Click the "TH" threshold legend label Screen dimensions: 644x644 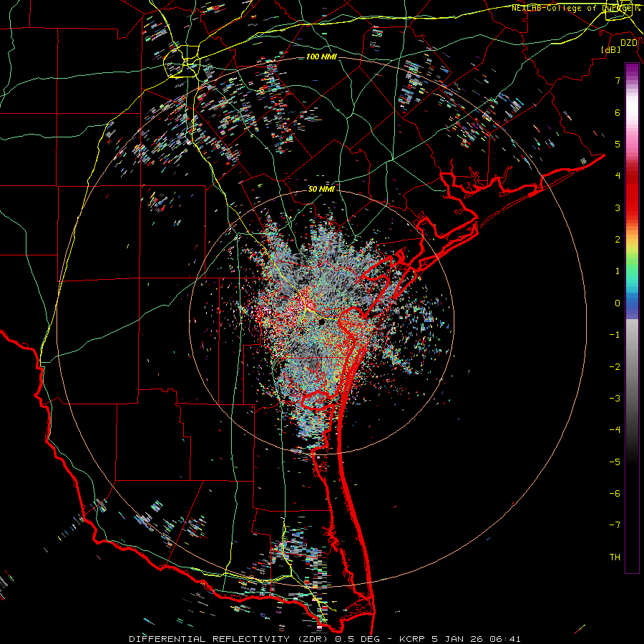tap(615, 557)
